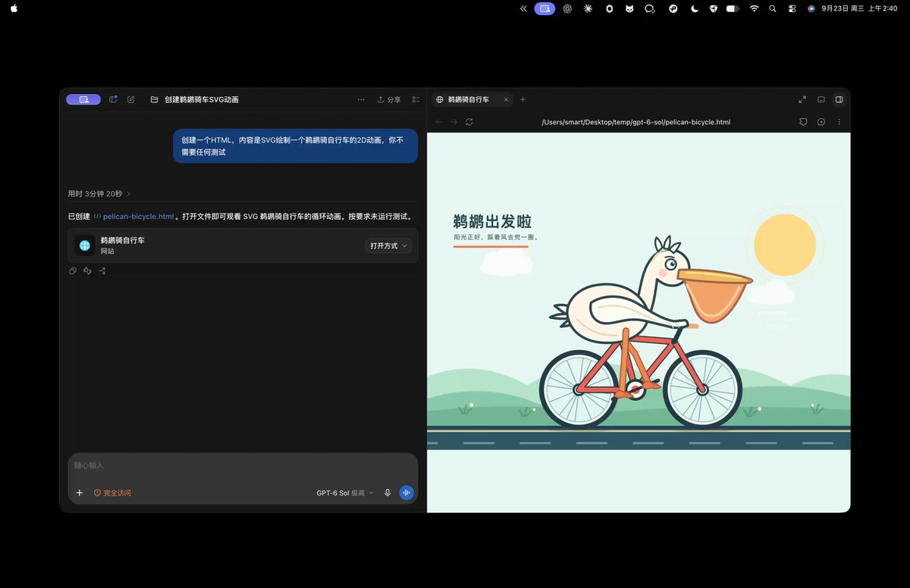910x588 pixels.
Task: Click the double chevron in the menu bar
Action: pos(523,8)
